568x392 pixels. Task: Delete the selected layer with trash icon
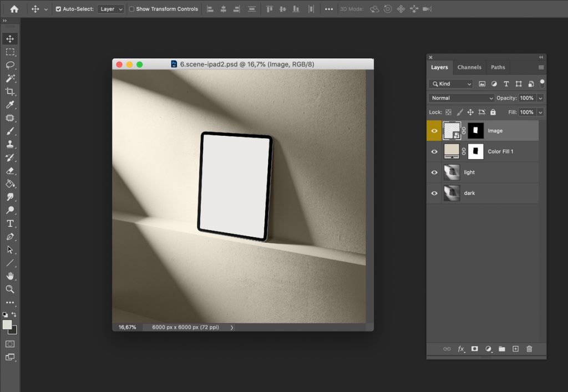click(x=529, y=349)
